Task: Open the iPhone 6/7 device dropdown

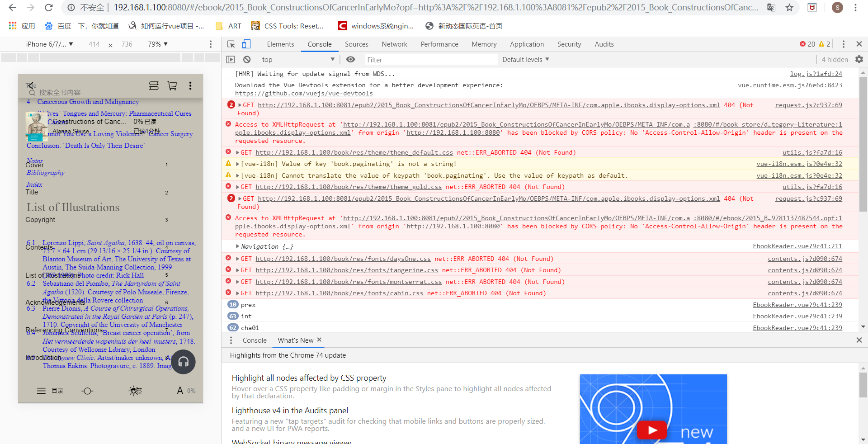Action: [49, 44]
